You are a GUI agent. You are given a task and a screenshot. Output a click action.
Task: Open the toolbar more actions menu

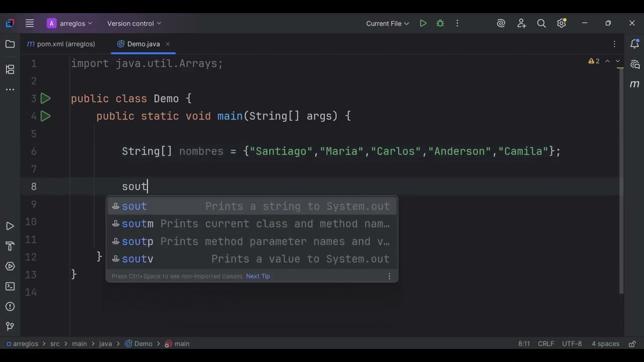click(457, 23)
